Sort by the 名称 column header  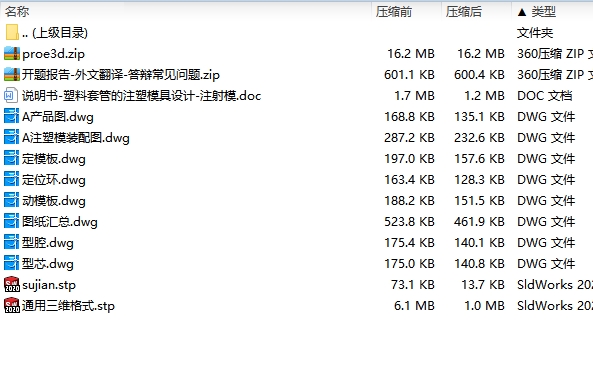17,12
